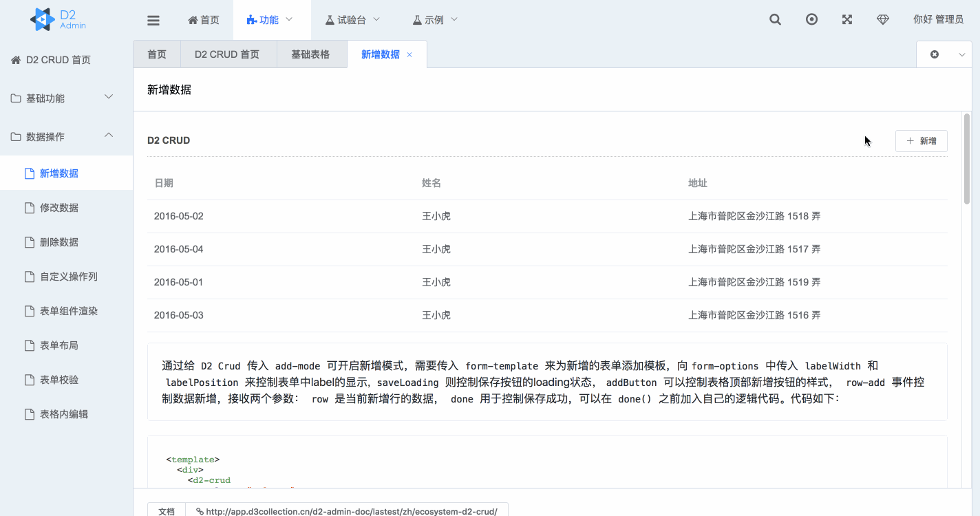Switch to the D2 CRUD 首页 page tab
The width and height of the screenshot is (980, 516).
pyautogui.click(x=227, y=54)
